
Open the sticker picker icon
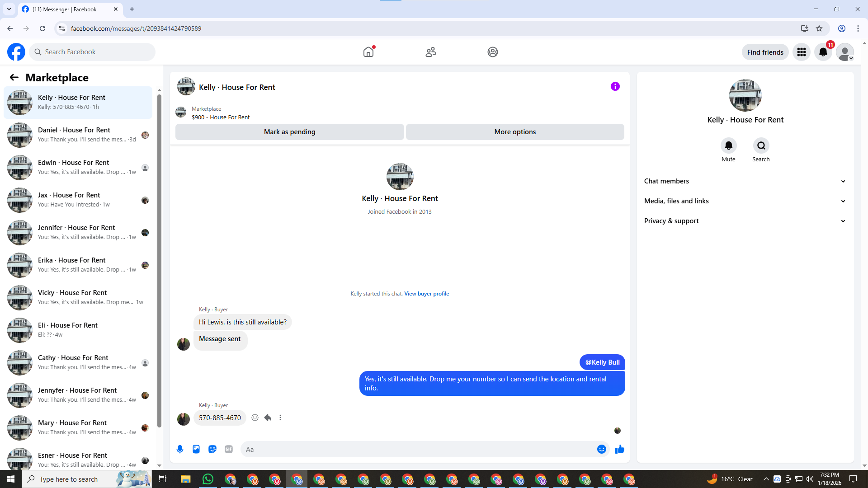pos(212,449)
